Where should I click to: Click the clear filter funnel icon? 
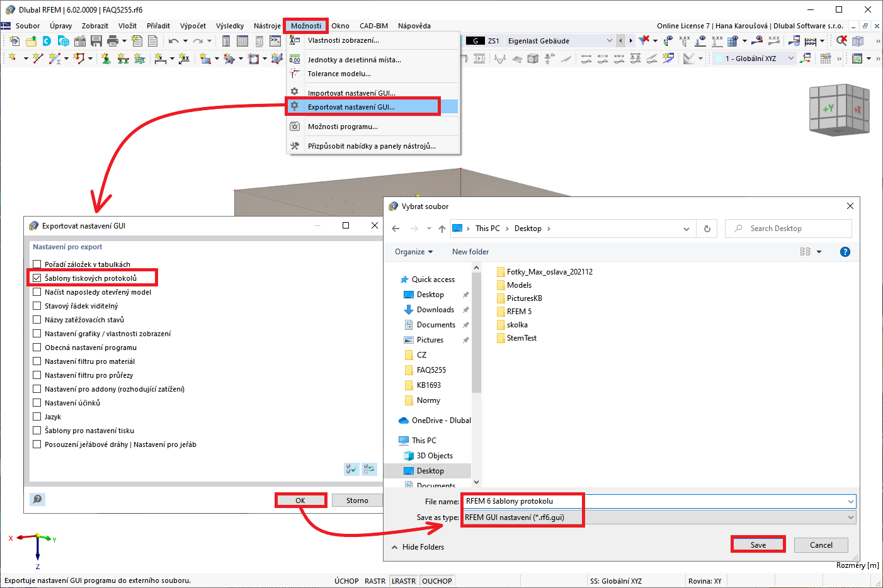[x=644, y=41]
